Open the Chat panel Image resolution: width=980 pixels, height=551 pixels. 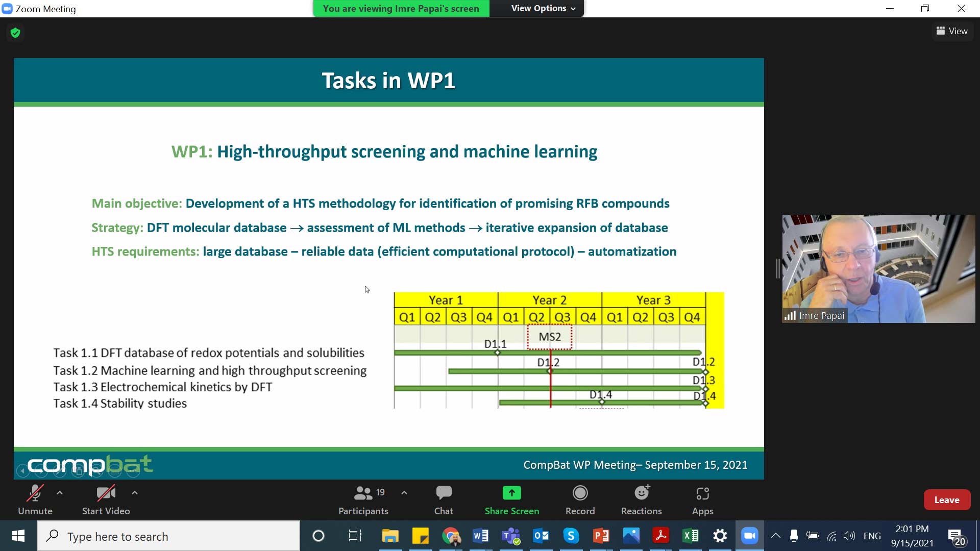(x=443, y=499)
